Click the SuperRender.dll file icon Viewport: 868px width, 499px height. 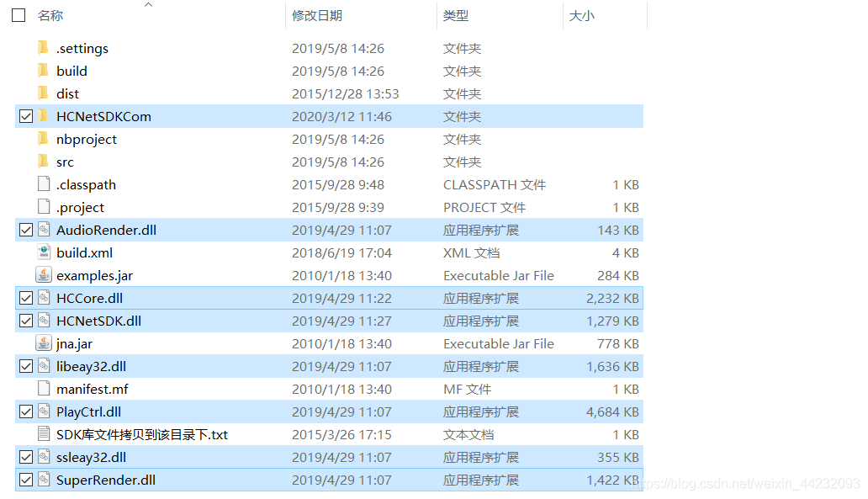[x=44, y=479]
